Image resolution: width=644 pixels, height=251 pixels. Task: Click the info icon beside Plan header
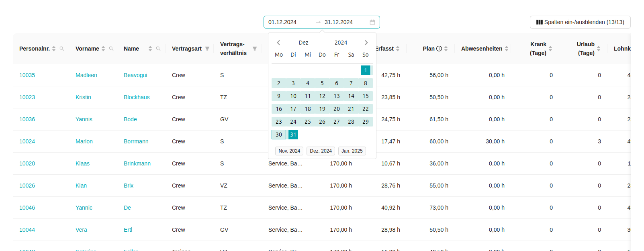coord(439,49)
